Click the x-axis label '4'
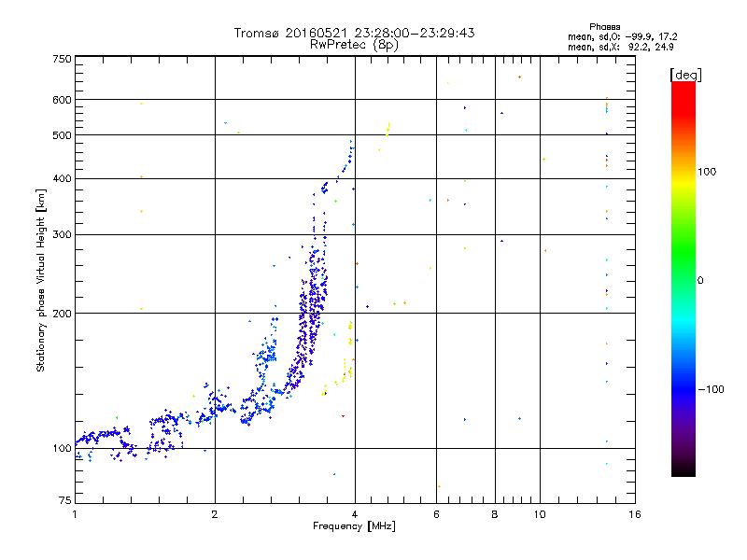This screenshot has height=560, width=747. coord(355,514)
